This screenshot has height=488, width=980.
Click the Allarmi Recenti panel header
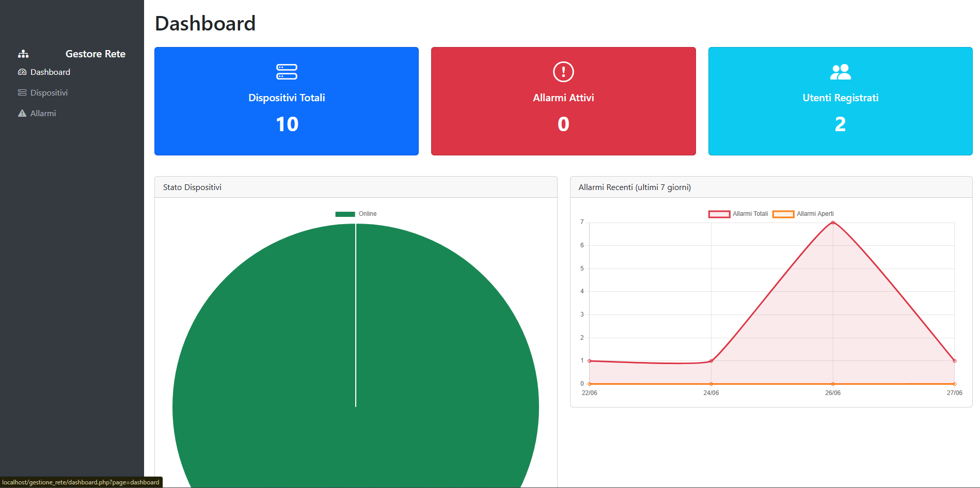click(634, 187)
